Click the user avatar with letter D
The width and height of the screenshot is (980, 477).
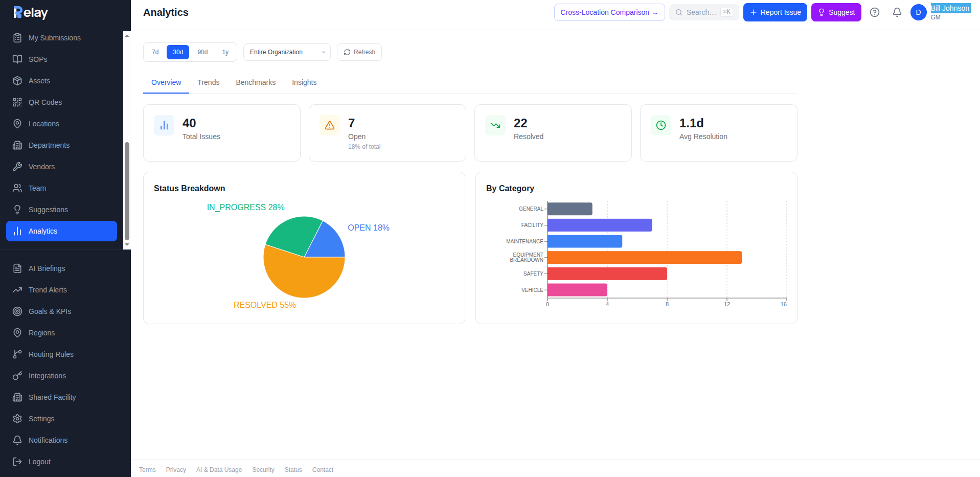[919, 12]
